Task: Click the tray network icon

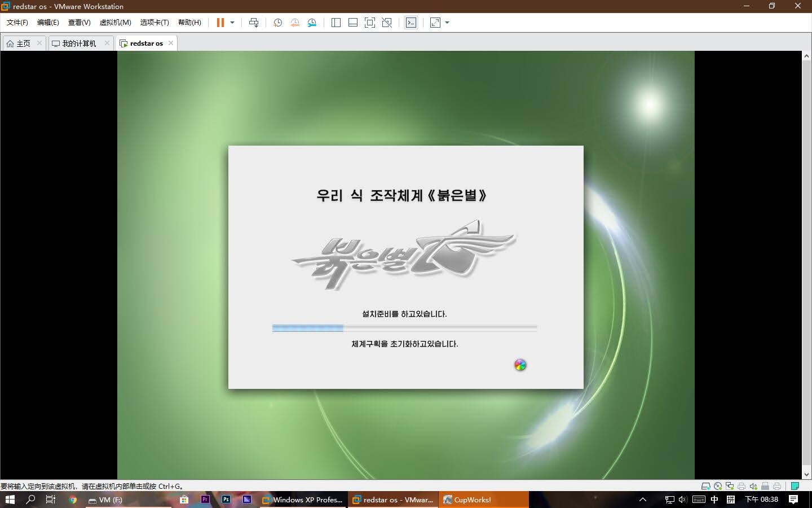Action: coord(669,500)
